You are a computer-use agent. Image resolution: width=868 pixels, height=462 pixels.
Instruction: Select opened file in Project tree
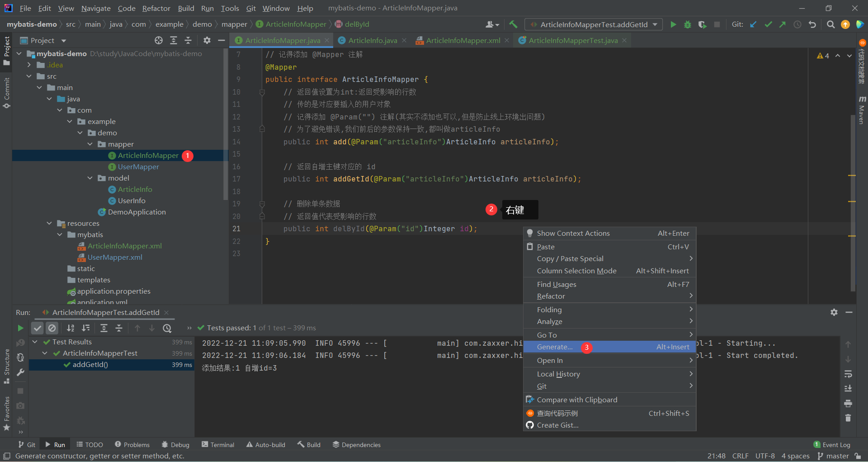click(159, 40)
